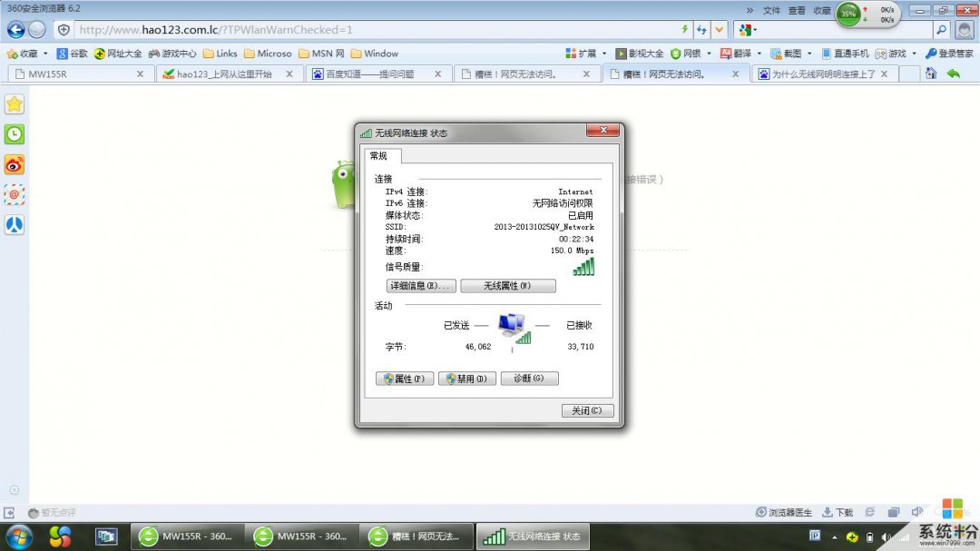
Task: Open the 扩展 extensions dropdown
Action: 585,54
